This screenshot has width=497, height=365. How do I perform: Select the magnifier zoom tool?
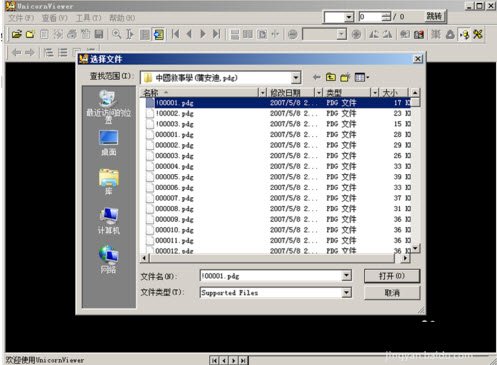(x=116, y=34)
